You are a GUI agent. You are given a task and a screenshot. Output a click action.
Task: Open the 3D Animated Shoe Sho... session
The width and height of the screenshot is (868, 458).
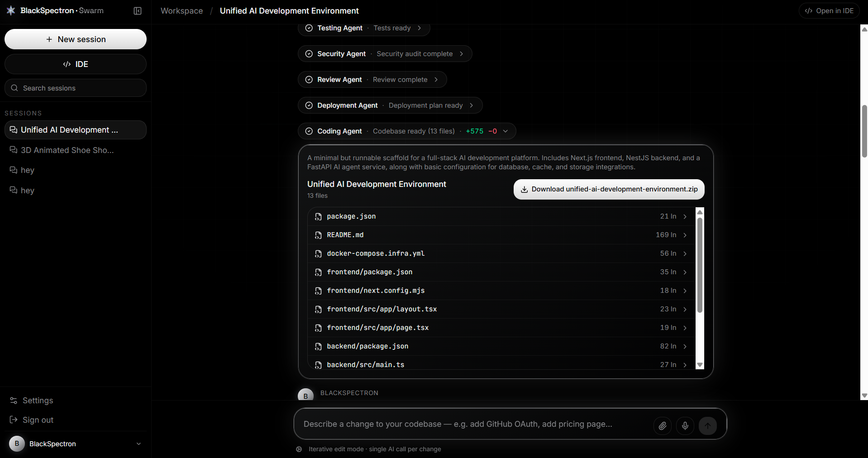[76, 150]
